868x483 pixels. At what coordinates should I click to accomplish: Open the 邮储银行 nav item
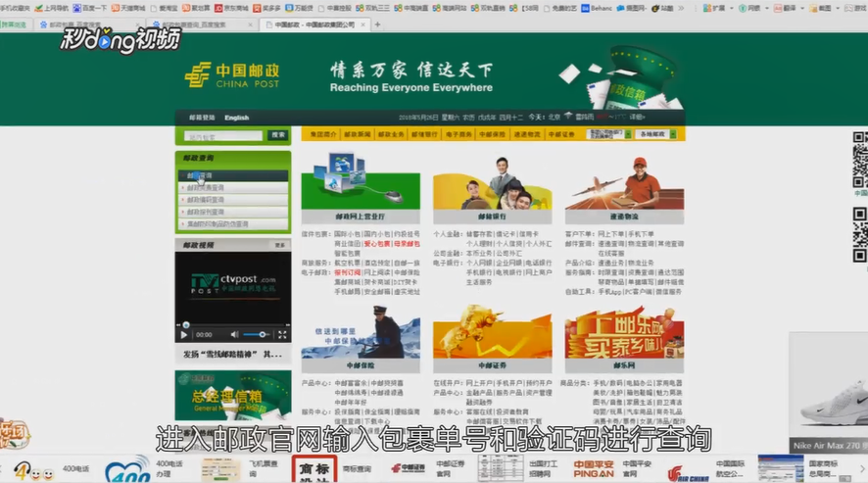[424, 134]
